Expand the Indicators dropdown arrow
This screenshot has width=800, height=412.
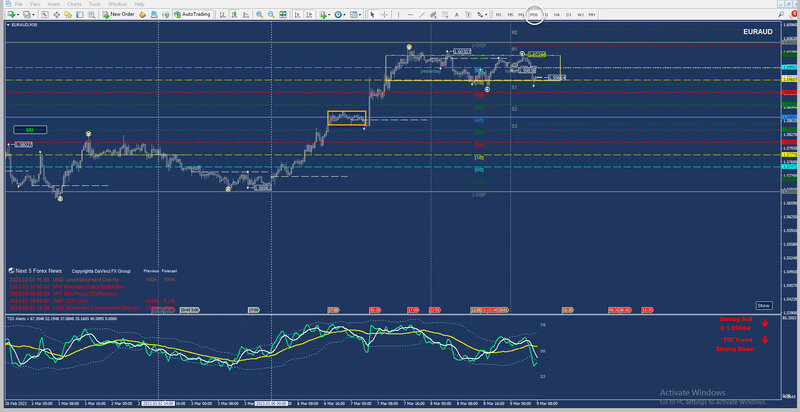[329, 15]
